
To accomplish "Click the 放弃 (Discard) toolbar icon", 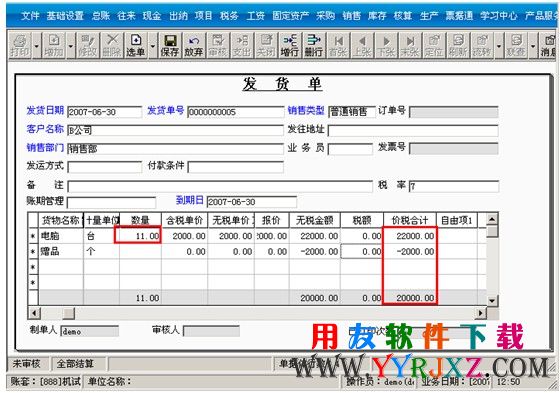I will (194, 45).
